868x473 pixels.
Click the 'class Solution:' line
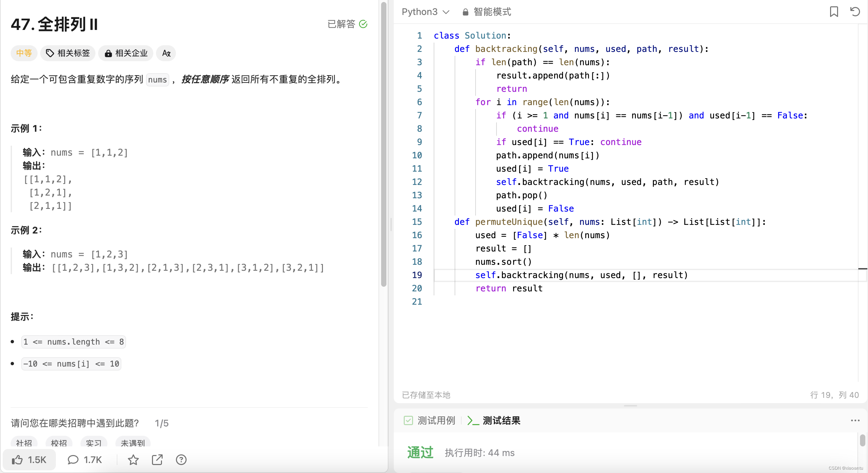point(473,36)
